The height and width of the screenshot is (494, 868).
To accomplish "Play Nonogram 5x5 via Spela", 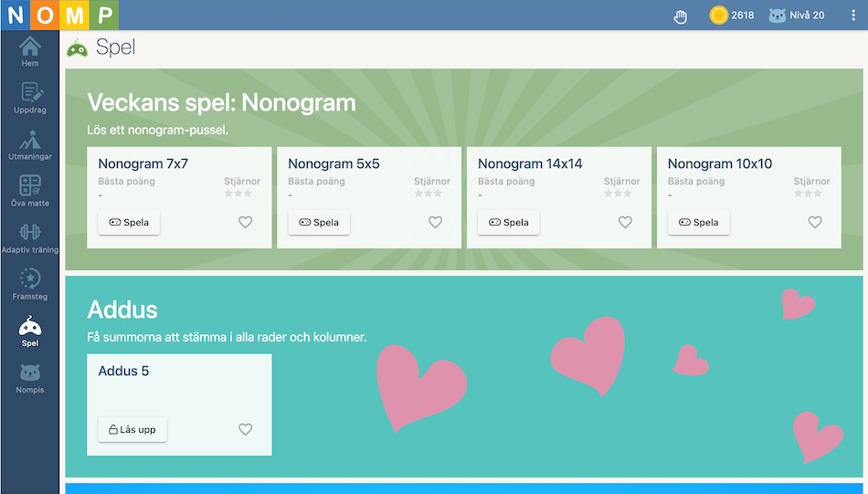I will point(319,223).
